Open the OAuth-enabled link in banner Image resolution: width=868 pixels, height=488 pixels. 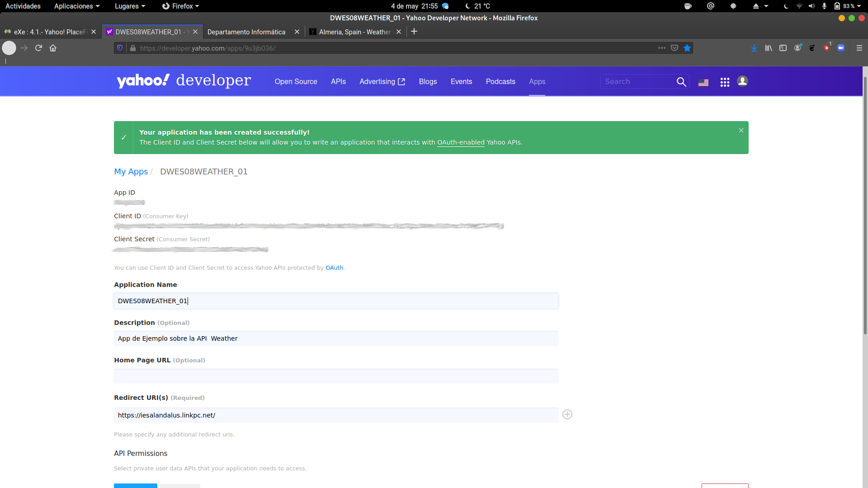coord(461,142)
